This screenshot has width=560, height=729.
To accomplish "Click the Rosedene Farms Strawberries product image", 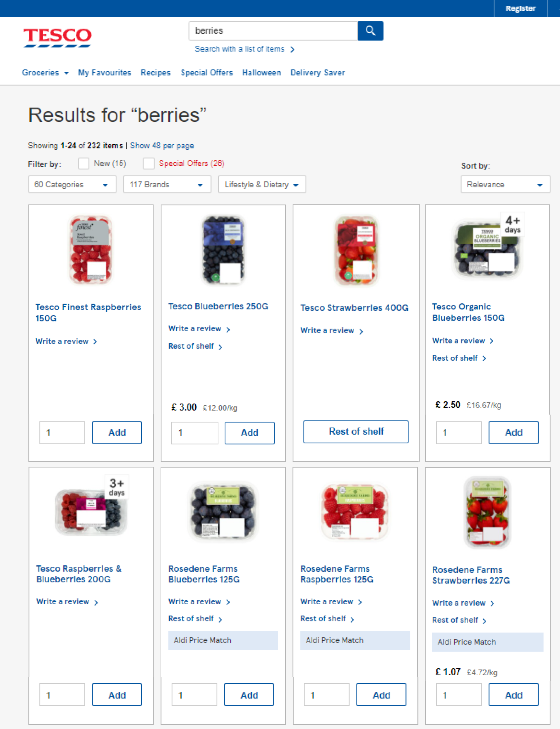I will (487, 512).
